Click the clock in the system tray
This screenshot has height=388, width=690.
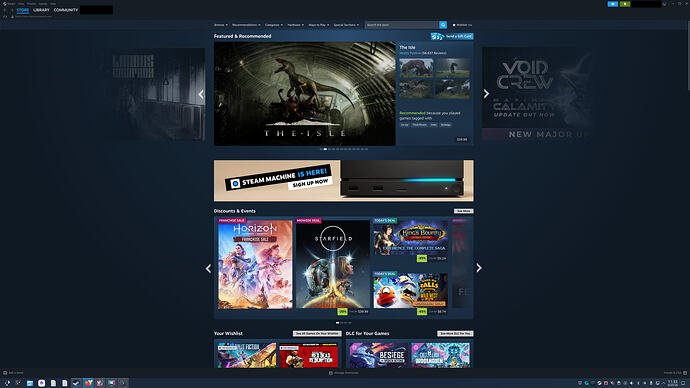(673, 383)
